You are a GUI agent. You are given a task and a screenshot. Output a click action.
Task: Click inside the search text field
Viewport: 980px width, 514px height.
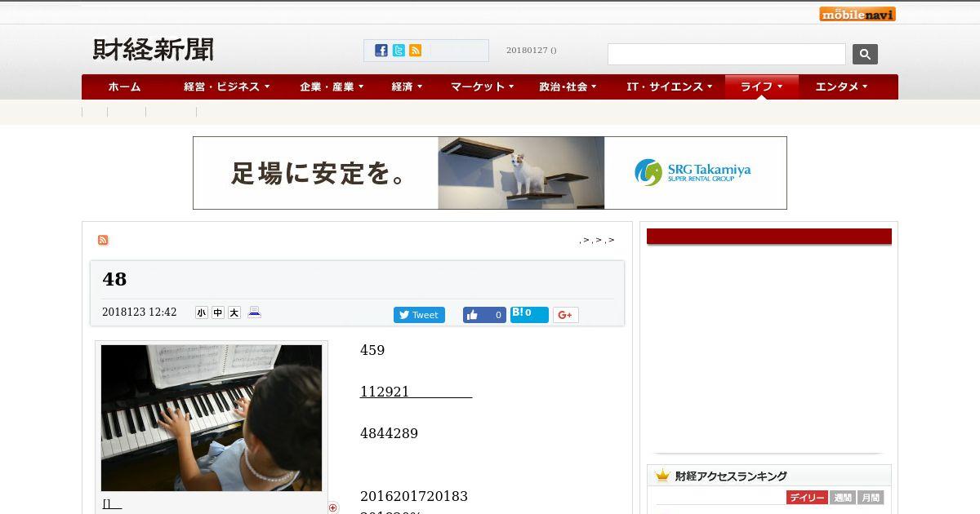click(727, 54)
